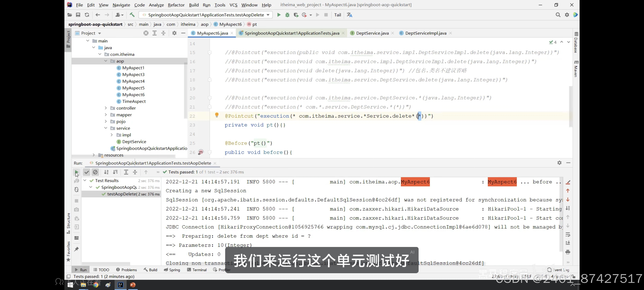The height and width of the screenshot is (290, 644).
Task: Click the Build project hammer icon
Action: [132, 15]
